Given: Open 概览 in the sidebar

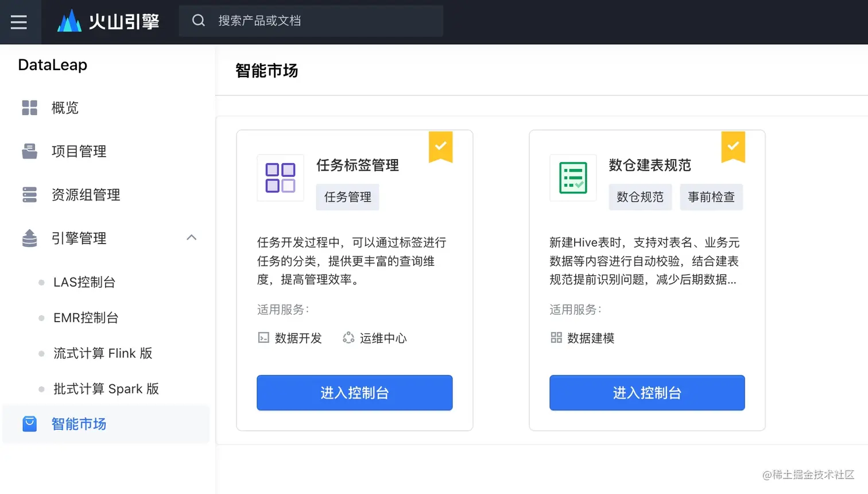Looking at the screenshot, I should point(65,107).
